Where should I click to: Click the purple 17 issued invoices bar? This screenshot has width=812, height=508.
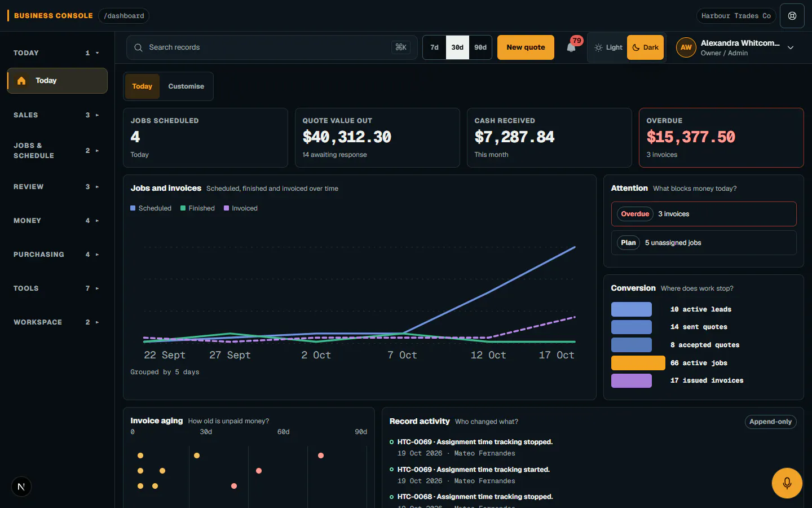(x=631, y=380)
